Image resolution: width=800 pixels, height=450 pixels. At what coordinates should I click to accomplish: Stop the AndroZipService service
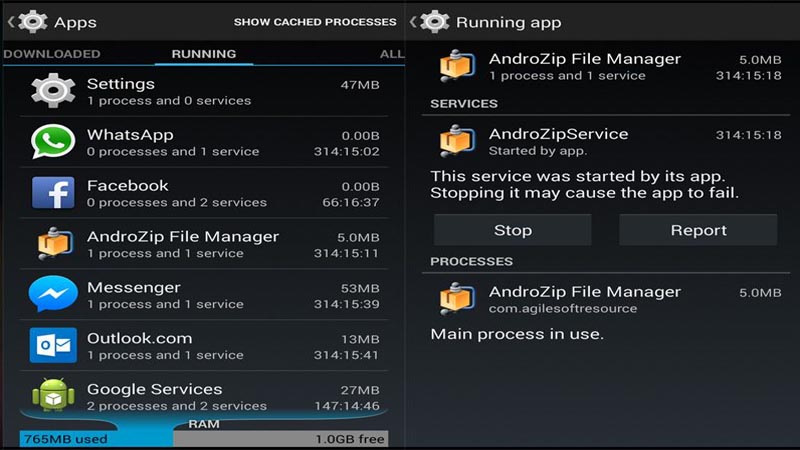(512, 230)
